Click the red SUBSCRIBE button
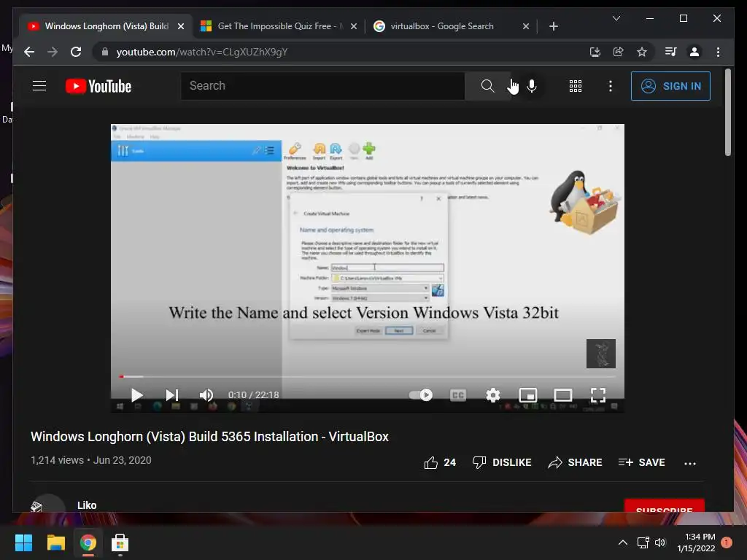The height and width of the screenshot is (560, 747). coord(664,506)
